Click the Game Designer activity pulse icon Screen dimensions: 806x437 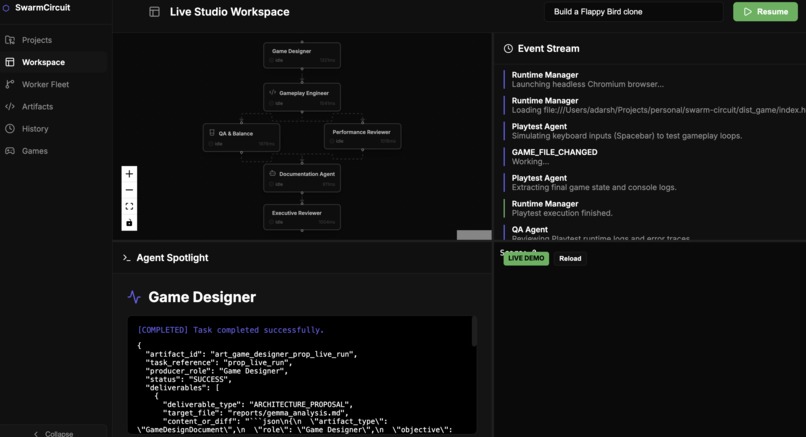[x=134, y=297]
